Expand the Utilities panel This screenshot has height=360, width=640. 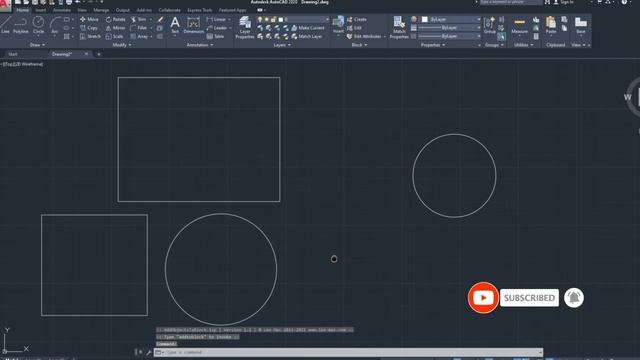523,45
